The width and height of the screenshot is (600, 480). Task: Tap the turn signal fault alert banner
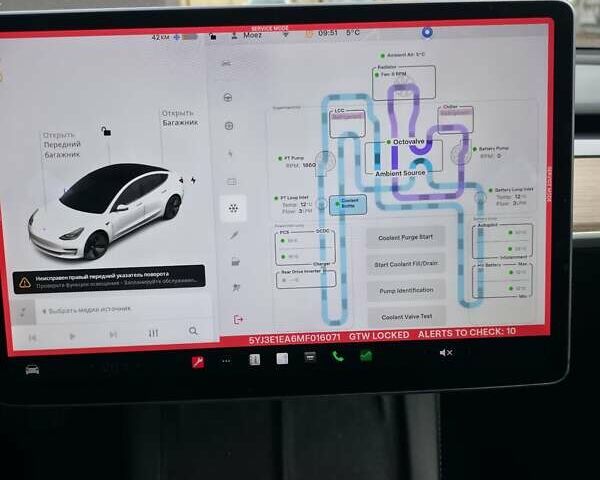(x=110, y=277)
